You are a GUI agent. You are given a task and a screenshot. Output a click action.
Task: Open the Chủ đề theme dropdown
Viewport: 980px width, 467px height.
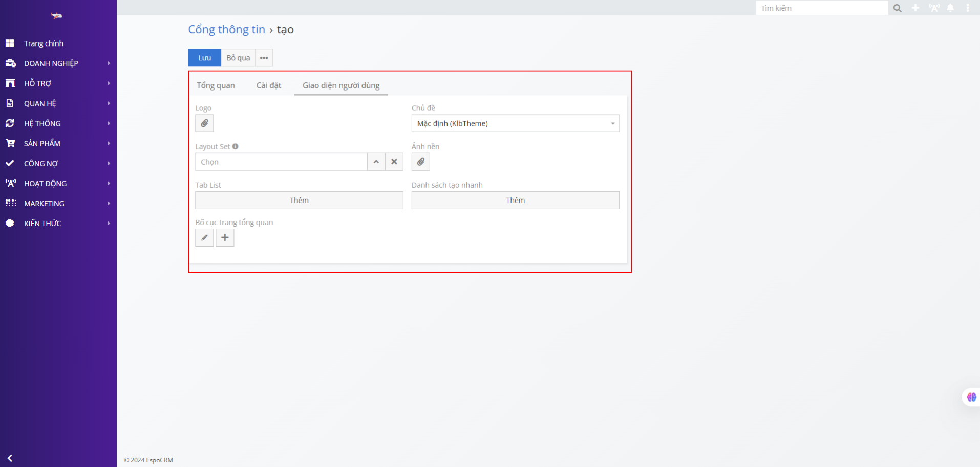(x=515, y=123)
